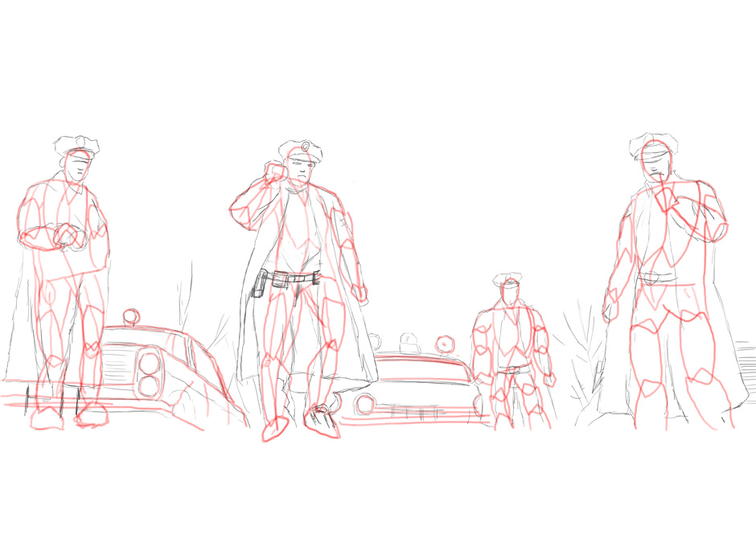The width and height of the screenshot is (756, 535).
Task: Click the badge on center officer's hat
Action: pos(304,146)
